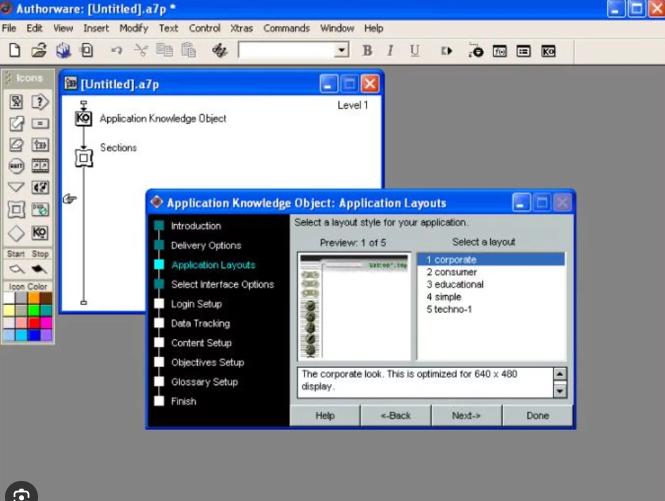Select the Sound icon in palette
The image size is (665, 501).
[40, 187]
